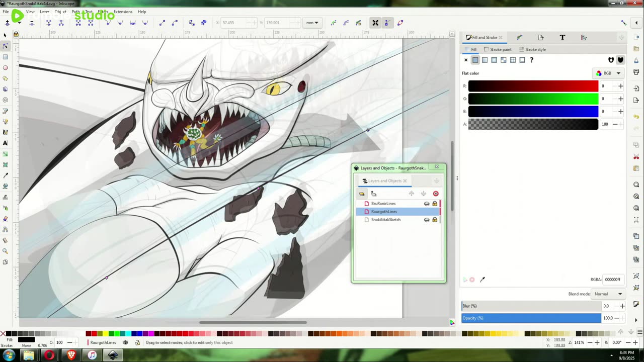This screenshot has width=644, height=362.
Task: Click the Undo icon in commands bar
Action: click(x=636, y=117)
